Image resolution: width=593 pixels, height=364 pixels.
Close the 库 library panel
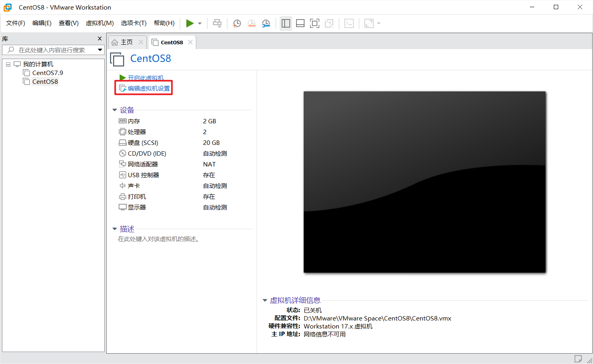[x=99, y=39]
